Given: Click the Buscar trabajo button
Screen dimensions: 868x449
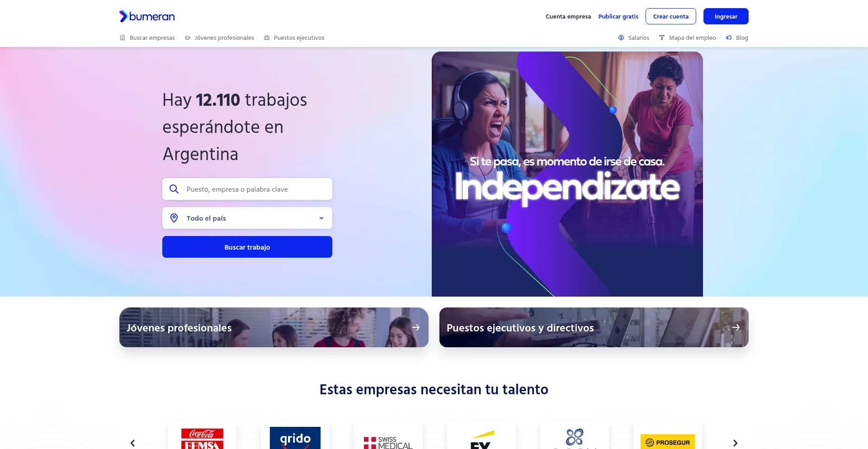Looking at the screenshot, I should [247, 247].
